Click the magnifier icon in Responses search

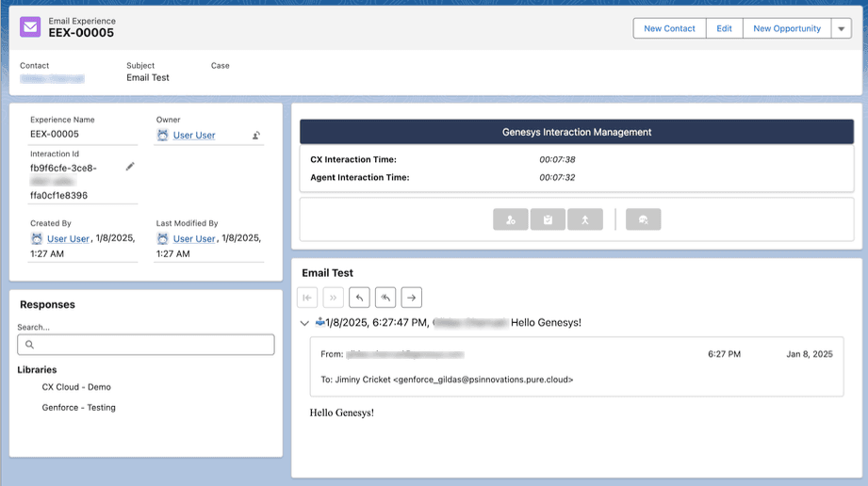pos(30,345)
